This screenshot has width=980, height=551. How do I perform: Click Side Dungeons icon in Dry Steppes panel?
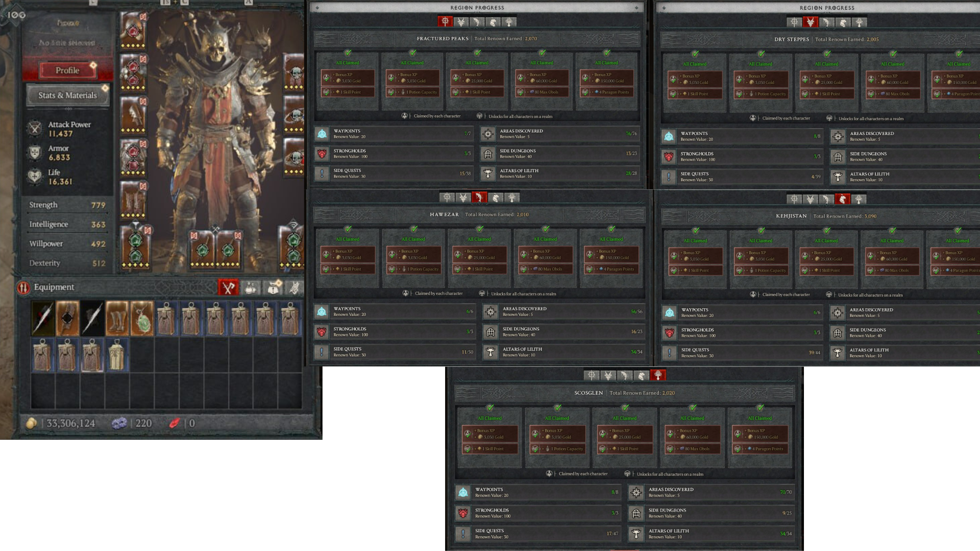pyautogui.click(x=838, y=157)
